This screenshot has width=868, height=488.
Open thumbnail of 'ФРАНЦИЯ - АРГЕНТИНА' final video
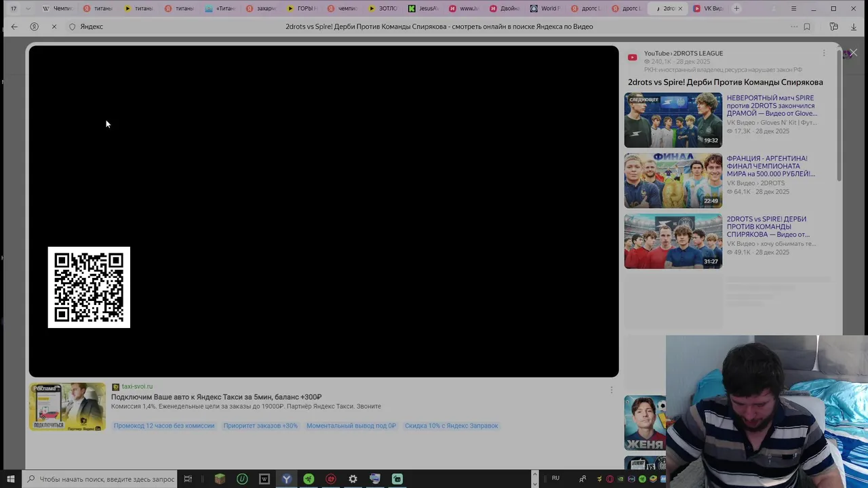click(x=673, y=180)
